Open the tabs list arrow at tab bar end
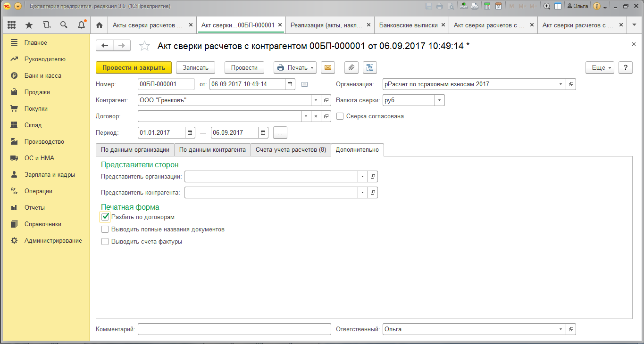Image resolution: width=644 pixels, height=344 pixels. [x=634, y=25]
